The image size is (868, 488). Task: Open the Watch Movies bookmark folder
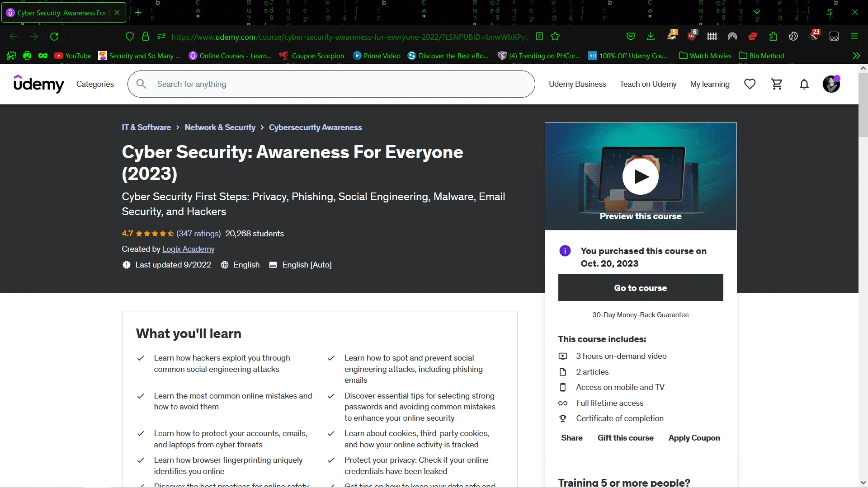705,56
